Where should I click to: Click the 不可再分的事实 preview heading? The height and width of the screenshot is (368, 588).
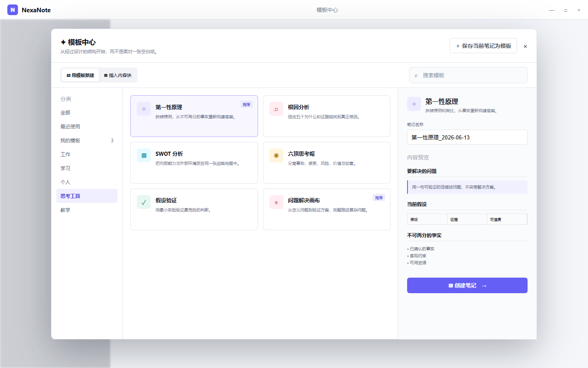[x=424, y=236]
